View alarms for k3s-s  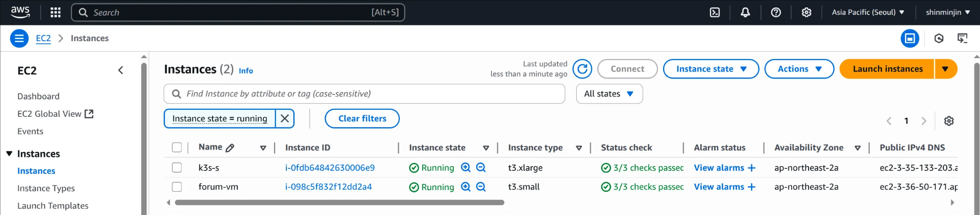(719, 168)
